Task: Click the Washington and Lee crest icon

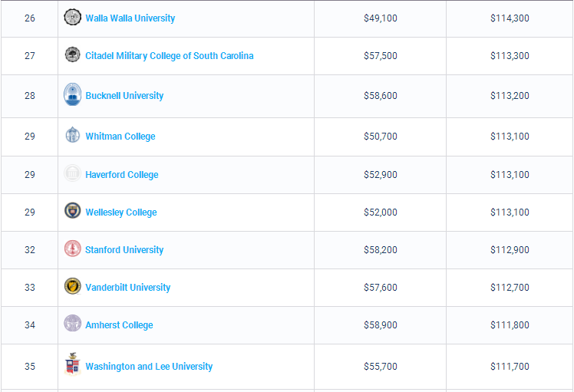Action: coord(72,365)
